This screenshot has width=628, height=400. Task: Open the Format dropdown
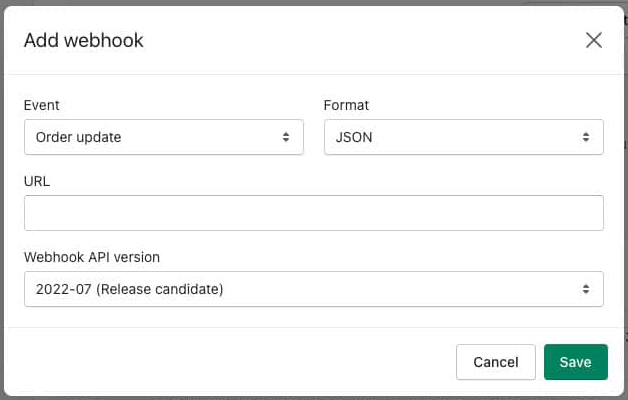coord(464,137)
